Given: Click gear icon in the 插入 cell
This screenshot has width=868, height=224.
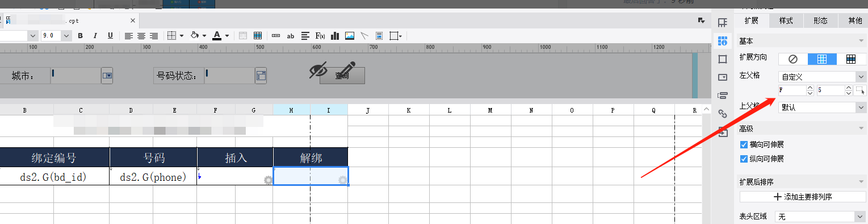Looking at the screenshot, I should (x=269, y=180).
